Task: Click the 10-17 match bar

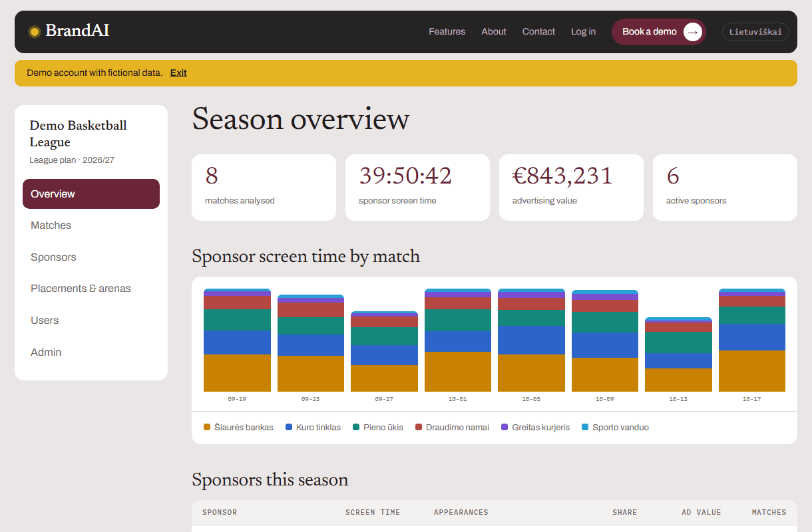Action: click(752, 340)
